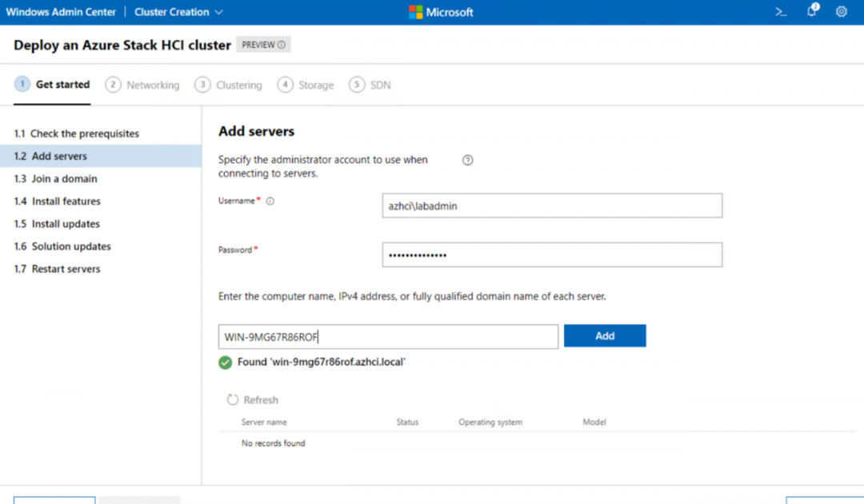Screen dimensions: 864x504
Task: Open 1.5 Install updates
Action: pyautogui.click(x=101, y=224)
